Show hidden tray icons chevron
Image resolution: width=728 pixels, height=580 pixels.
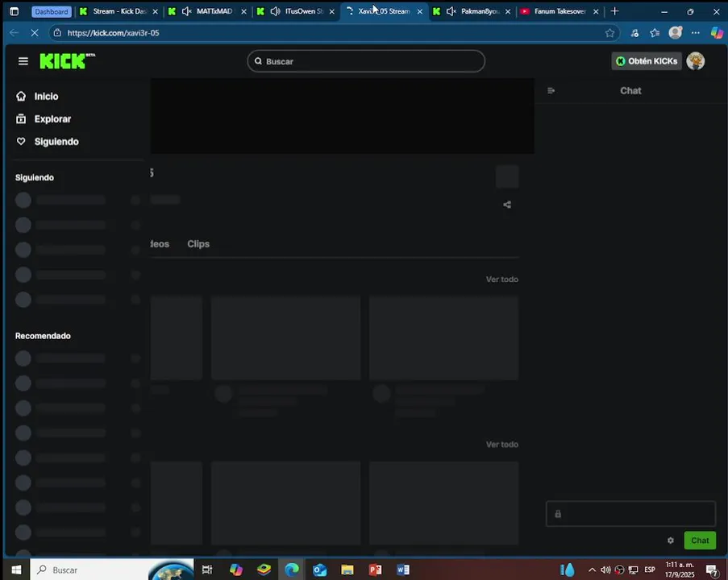(x=592, y=570)
